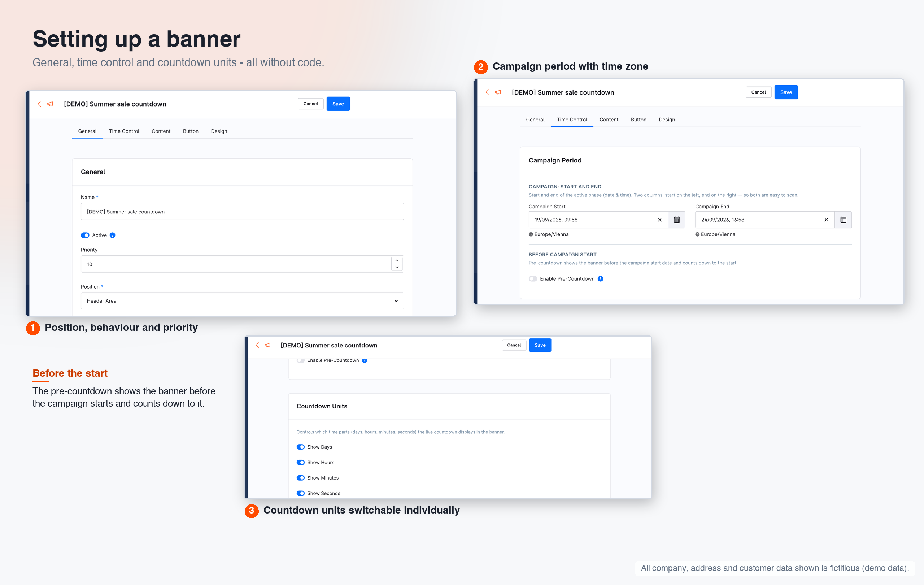The height and width of the screenshot is (585, 924).
Task: Open Content tab in first panel
Action: point(161,131)
